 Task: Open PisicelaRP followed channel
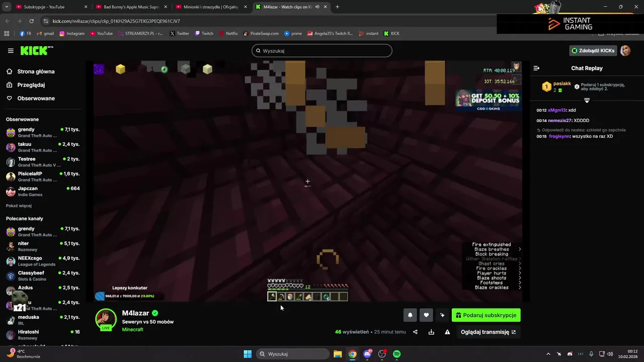pyautogui.click(x=43, y=176)
